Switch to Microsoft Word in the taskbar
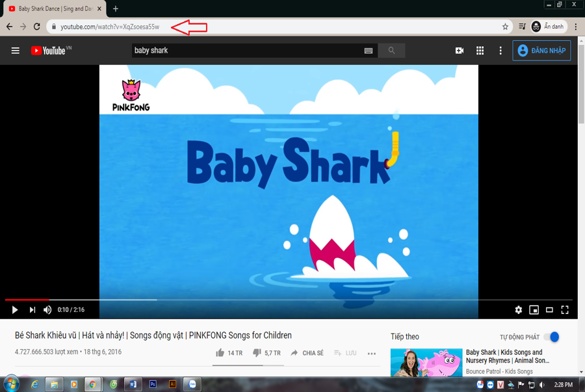 click(133, 384)
